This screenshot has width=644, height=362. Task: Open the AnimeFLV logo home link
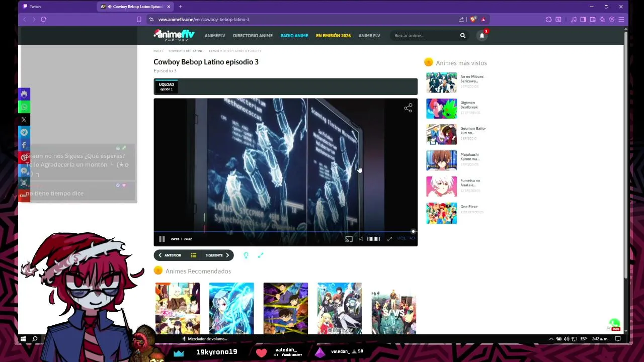[x=174, y=35]
